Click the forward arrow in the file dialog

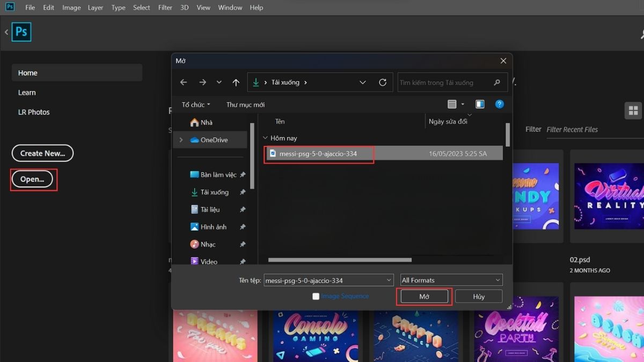pyautogui.click(x=202, y=83)
